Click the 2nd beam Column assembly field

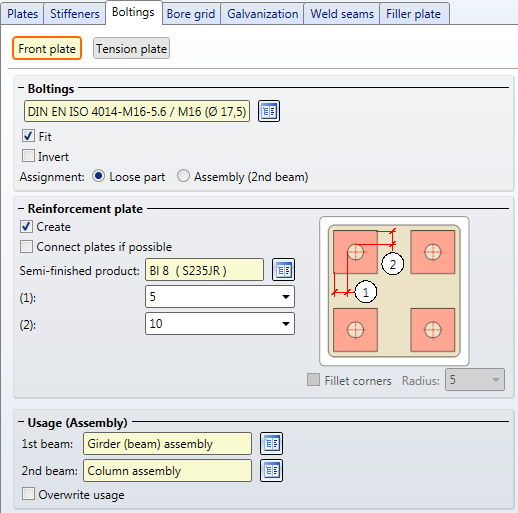click(x=167, y=471)
